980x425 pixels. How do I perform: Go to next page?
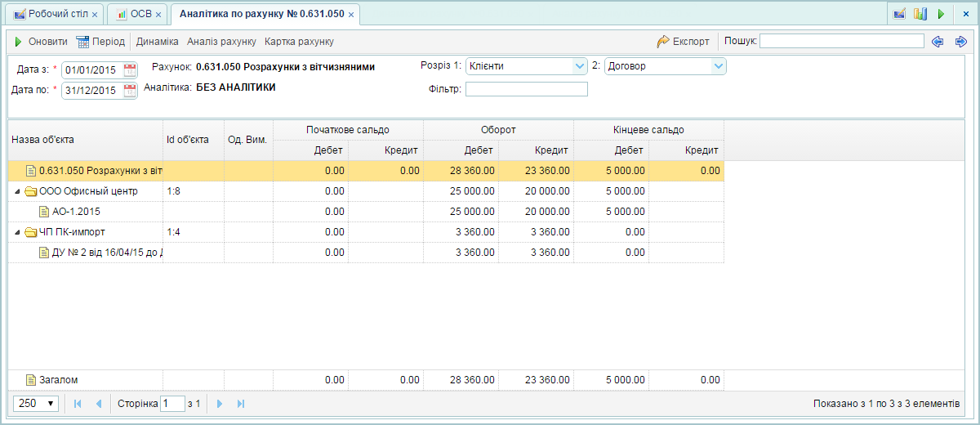220,404
